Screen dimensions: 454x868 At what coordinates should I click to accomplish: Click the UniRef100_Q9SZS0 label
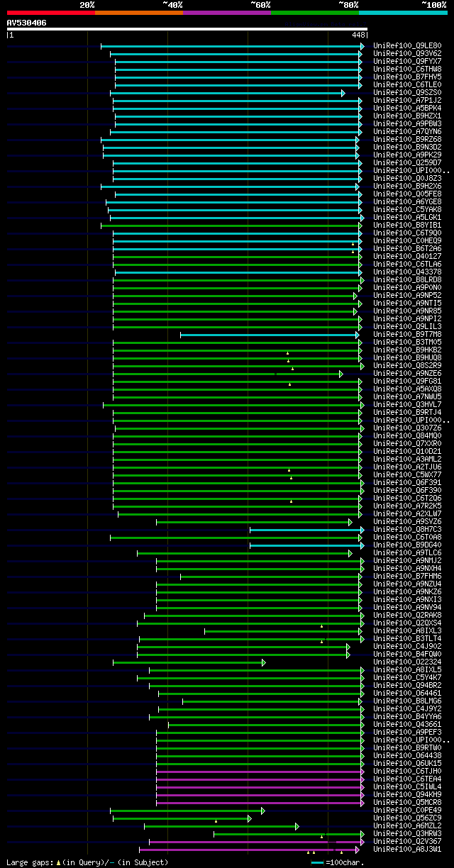(x=407, y=93)
